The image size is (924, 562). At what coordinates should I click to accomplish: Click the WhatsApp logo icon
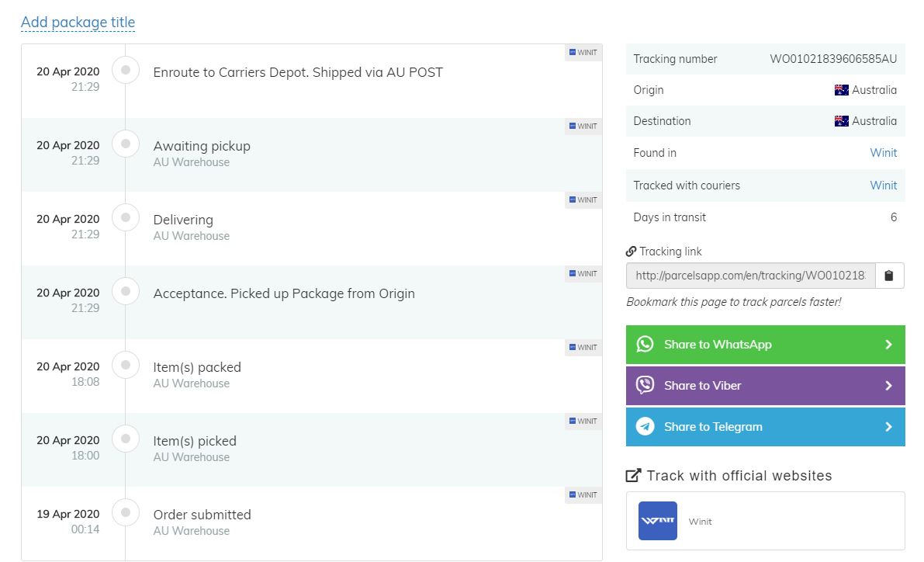(645, 345)
